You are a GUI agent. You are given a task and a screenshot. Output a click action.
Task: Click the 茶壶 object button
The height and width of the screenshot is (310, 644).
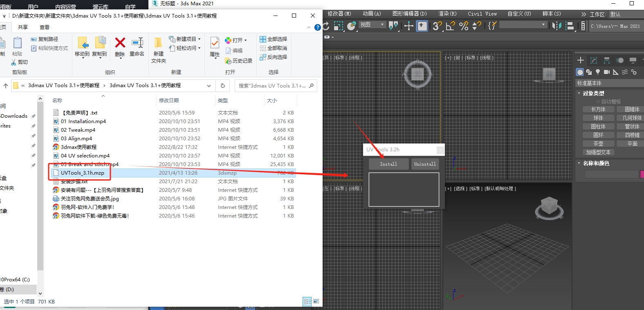(x=598, y=144)
